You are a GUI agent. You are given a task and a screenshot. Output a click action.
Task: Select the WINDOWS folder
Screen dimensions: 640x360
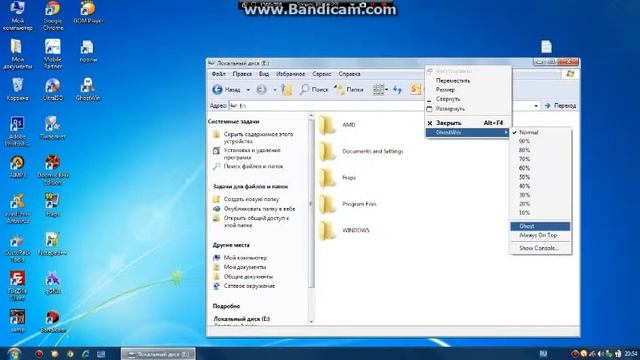(344, 230)
